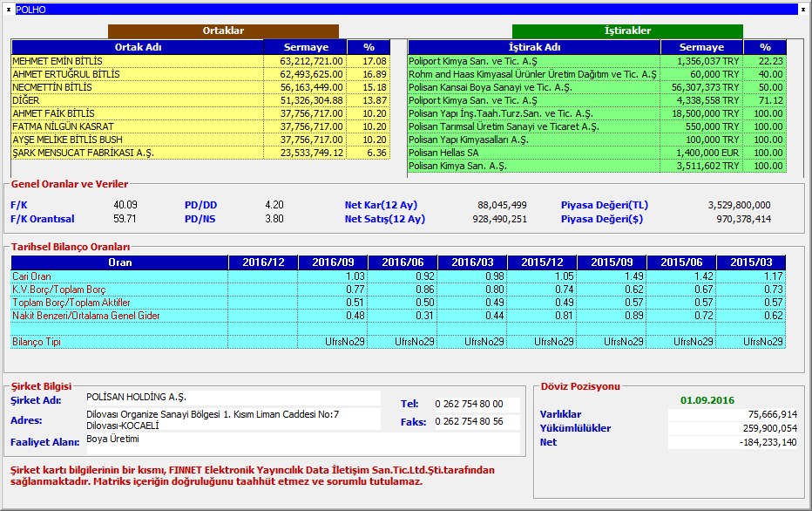Select the İştirakler section header
This screenshot has height=511, width=812.
[x=627, y=31]
